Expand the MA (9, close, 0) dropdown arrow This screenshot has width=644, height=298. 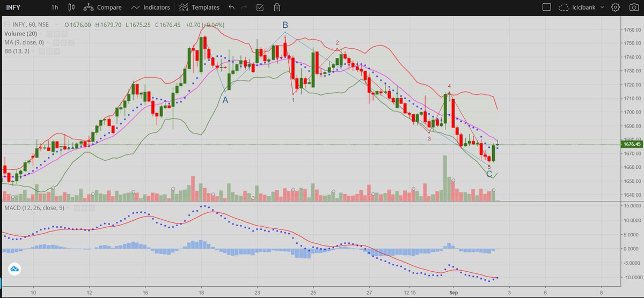[48, 42]
